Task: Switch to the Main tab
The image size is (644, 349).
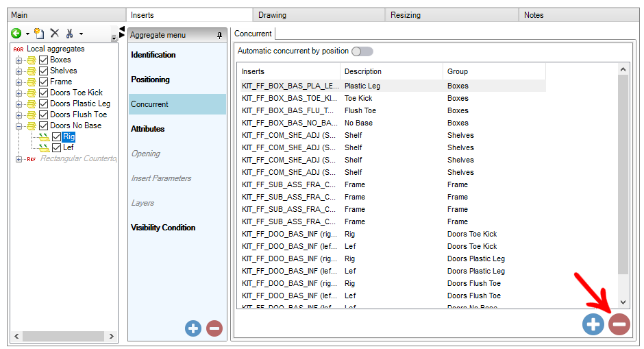Action: (66, 15)
